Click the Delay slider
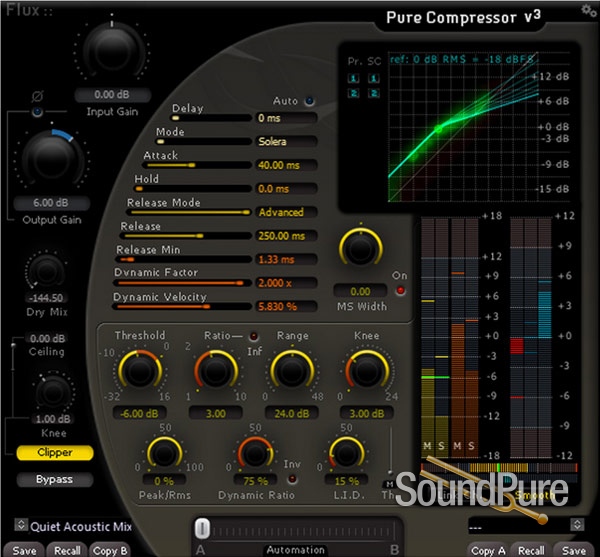Screen dimensions: 600x557 (x=211, y=118)
